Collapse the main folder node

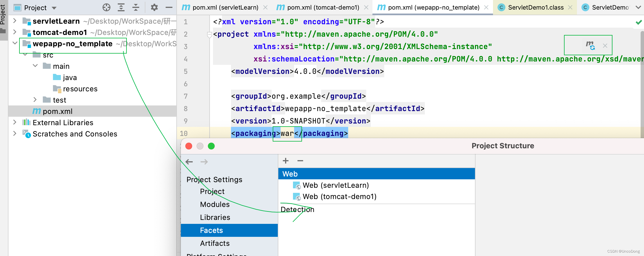(x=35, y=66)
